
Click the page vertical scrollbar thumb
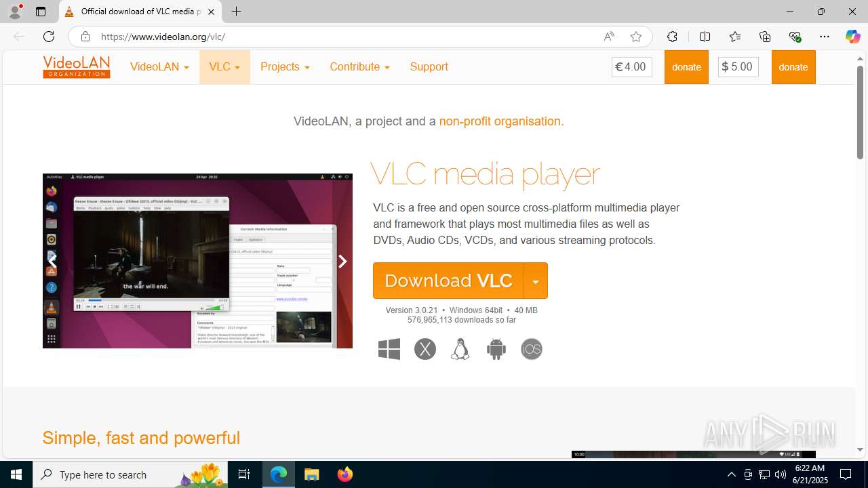[860, 112]
